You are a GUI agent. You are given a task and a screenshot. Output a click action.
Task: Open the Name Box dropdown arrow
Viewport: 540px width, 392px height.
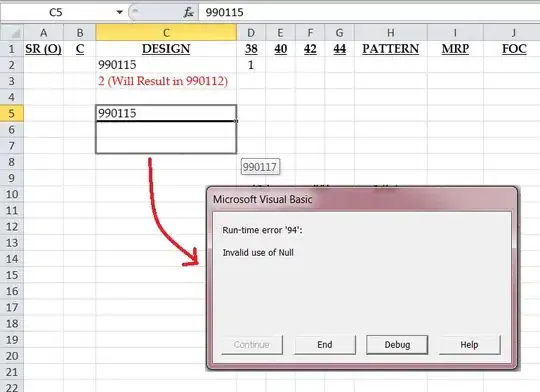[x=120, y=12]
